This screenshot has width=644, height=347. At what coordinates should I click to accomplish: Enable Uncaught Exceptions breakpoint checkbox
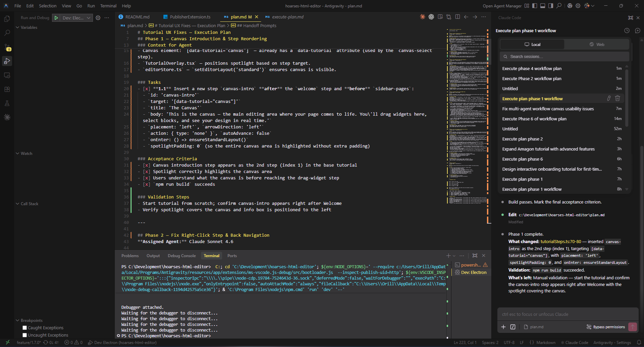tap(24, 335)
